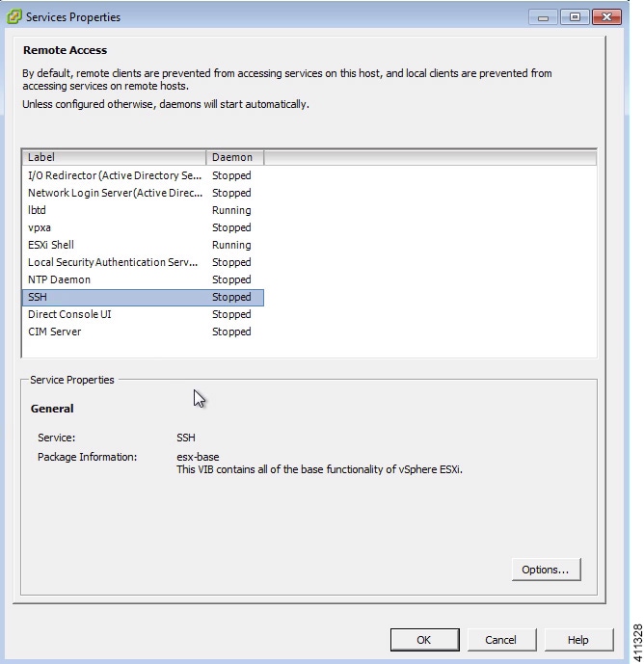Open the Options button for SSH
This screenshot has width=644, height=664.
[x=546, y=570]
